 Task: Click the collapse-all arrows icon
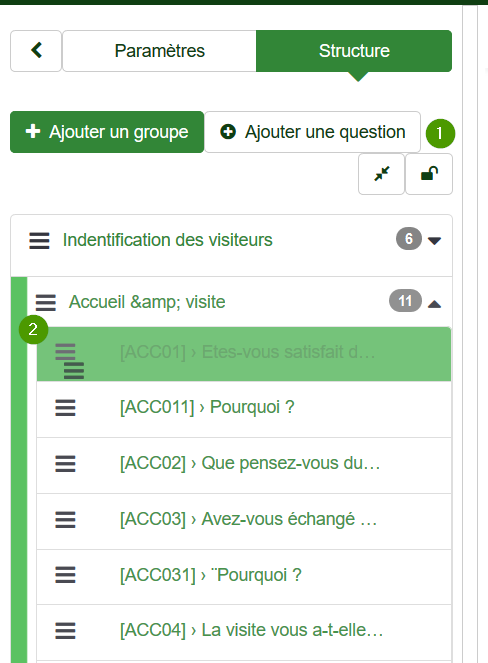coord(381,174)
